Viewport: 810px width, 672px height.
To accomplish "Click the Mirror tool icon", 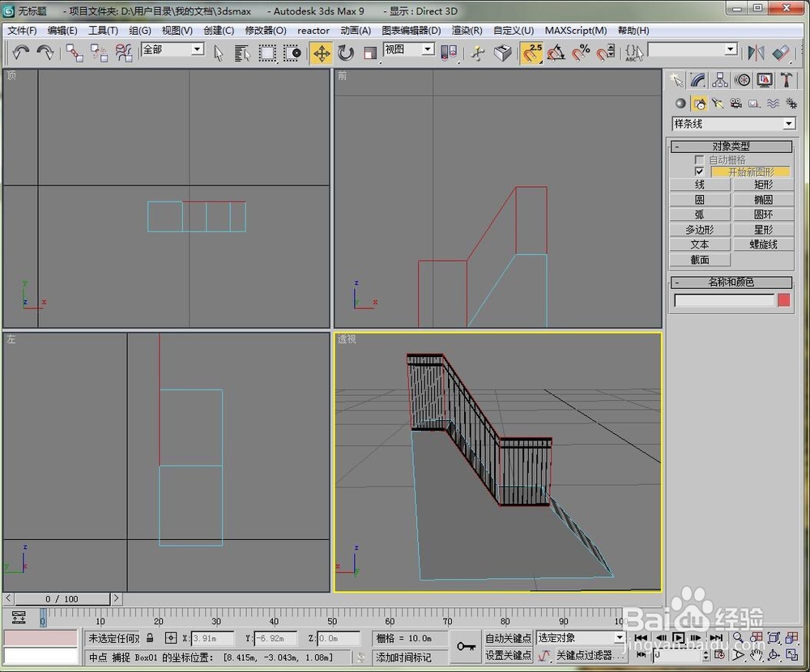I will [756, 53].
